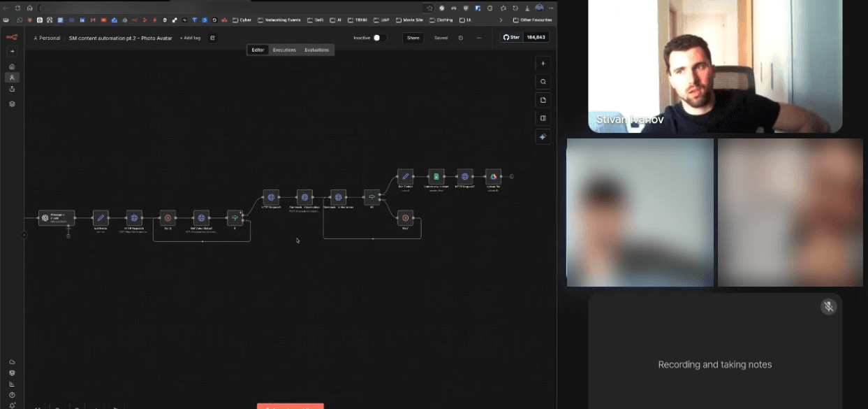Screen dimensions: 868x409
Task: Open the stacked layers icon in sidebar
Action: click(x=12, y=103)
